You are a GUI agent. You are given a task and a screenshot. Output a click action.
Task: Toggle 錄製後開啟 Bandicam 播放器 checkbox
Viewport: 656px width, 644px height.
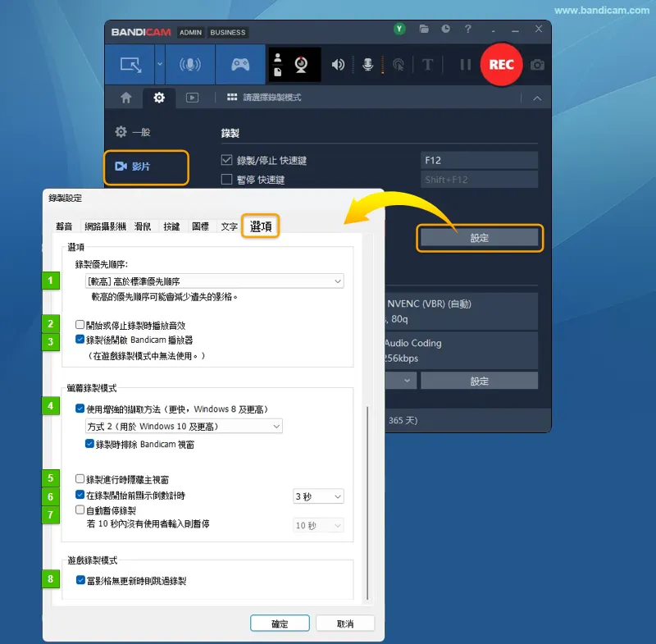(80, 339)
